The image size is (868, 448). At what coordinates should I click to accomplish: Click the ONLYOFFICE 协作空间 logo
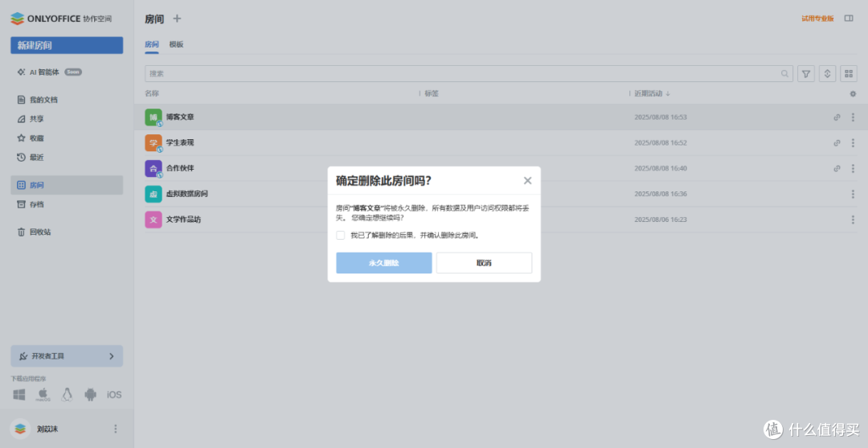pyautogui.click(x=61, y=18)
